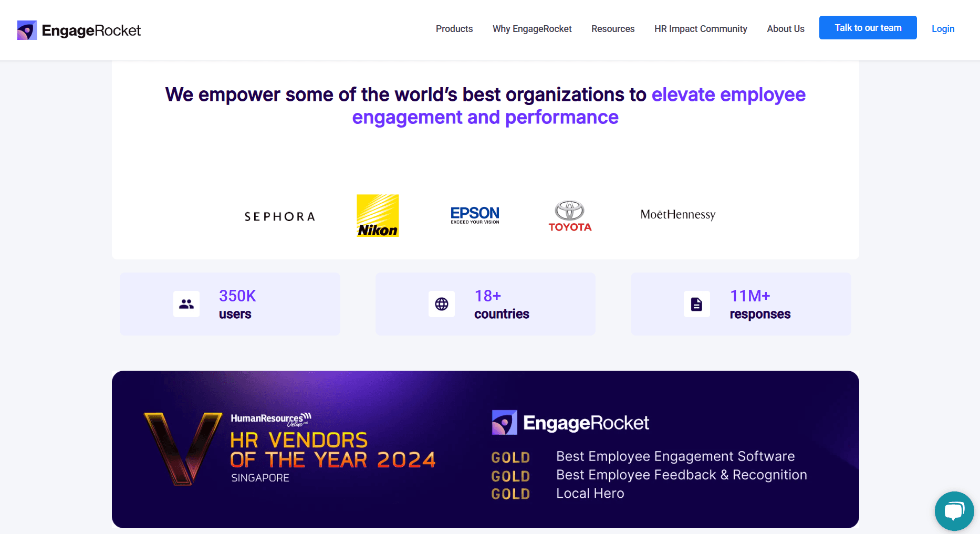Click the people icon next to 350K users
The image size is (980, 534).
click(x=186, y=304)
